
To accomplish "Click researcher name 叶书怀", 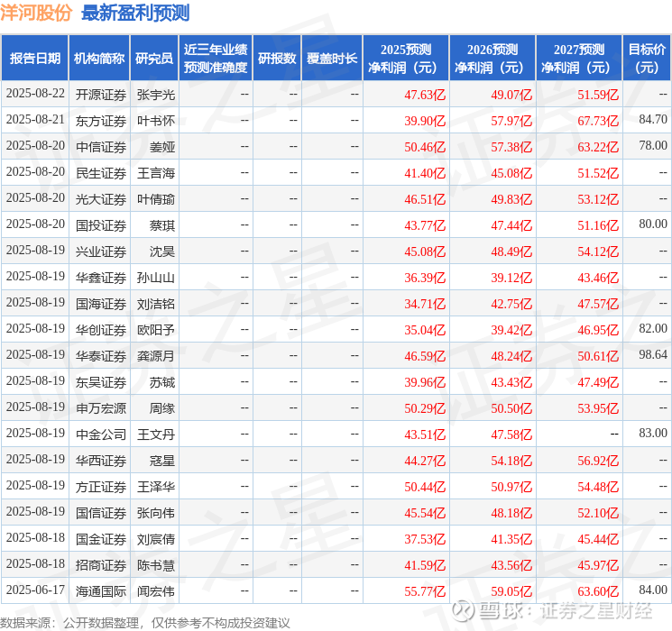I will click(156, 121).
